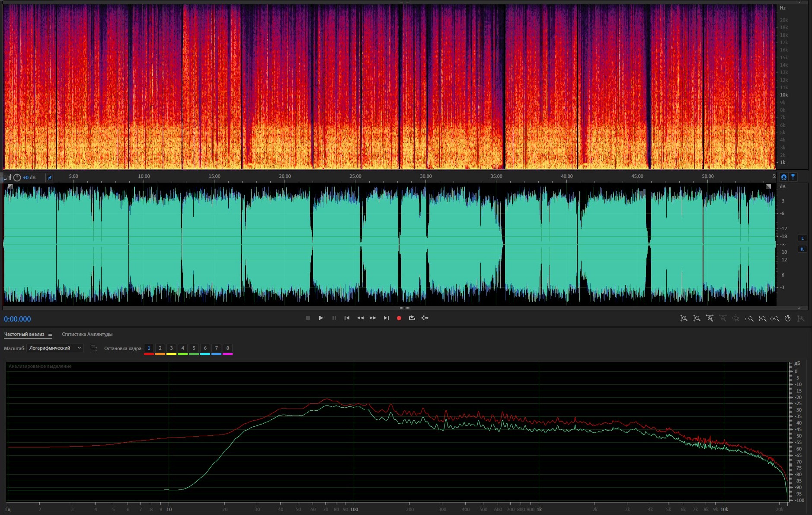The width and height of the screenshot is (812, 515).
Task: Toggle the L channel button
Action: click(802, 238)
